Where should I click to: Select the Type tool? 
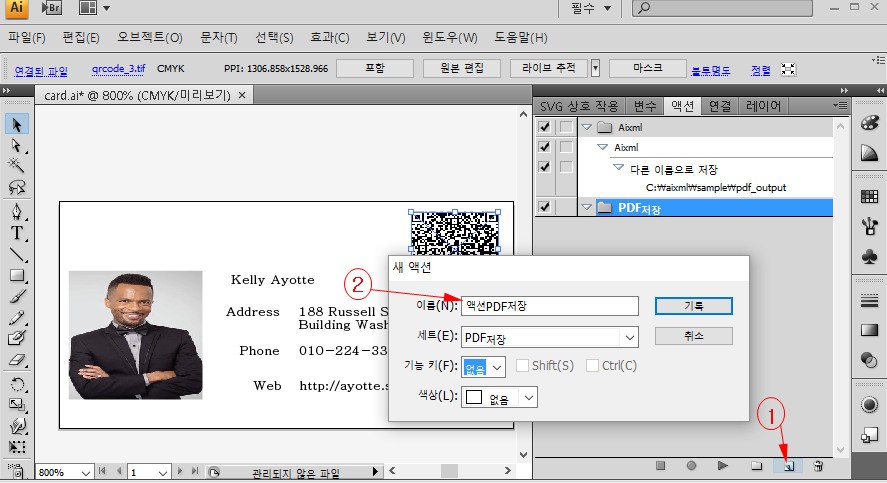(17, 233)
